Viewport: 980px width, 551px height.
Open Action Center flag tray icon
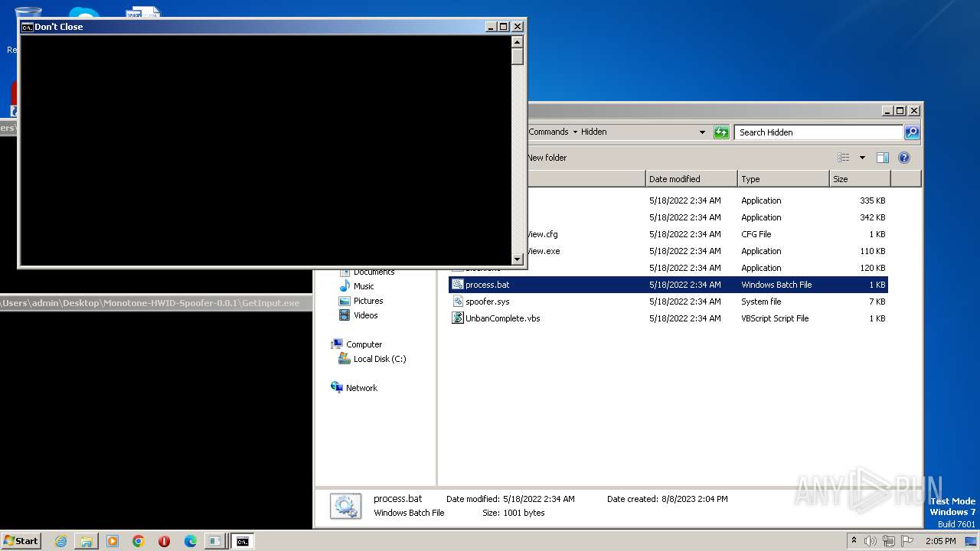(x=907, y=541)
